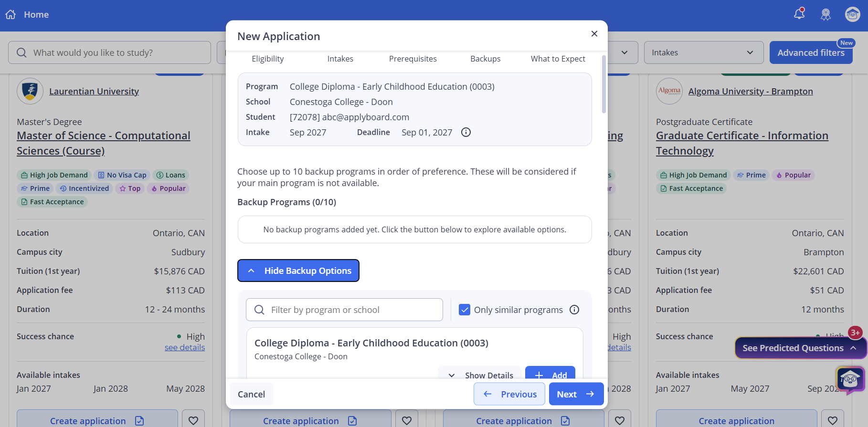The image size is (868, 427).
Task: Click the Sudbury campus city value
Action: (x=188, y=252)
